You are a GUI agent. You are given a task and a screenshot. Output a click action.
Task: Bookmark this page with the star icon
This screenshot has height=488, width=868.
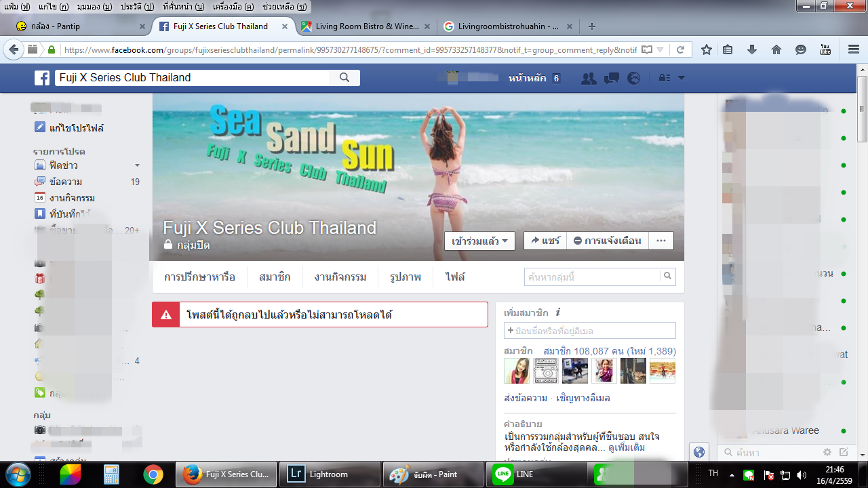click(x=706, y=49)
